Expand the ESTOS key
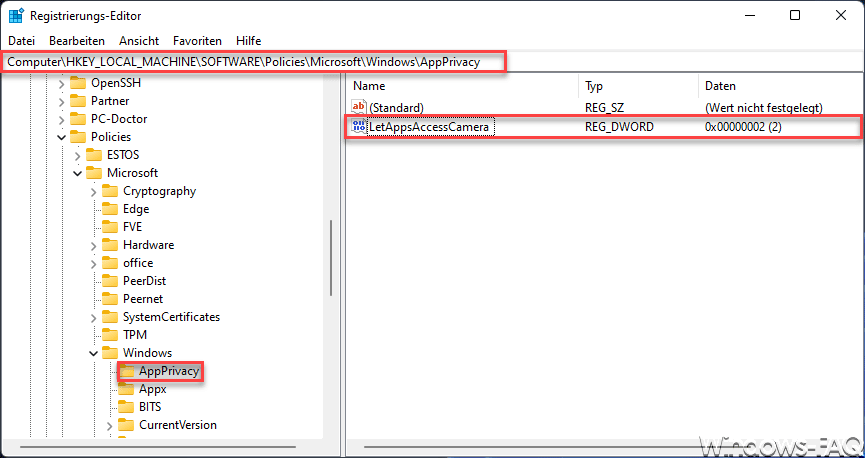The width and height of the screenshot is (865, 458). pos(77,155)
